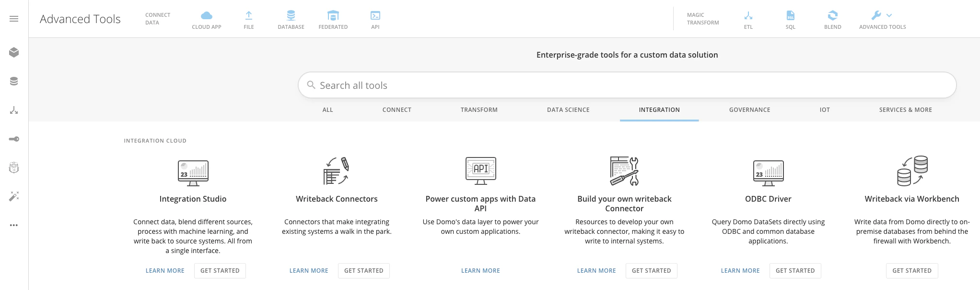Viewport: 980px width, 290px height.
Task: Click Get Started for Writeback Connectors
Action: [364, 271]
